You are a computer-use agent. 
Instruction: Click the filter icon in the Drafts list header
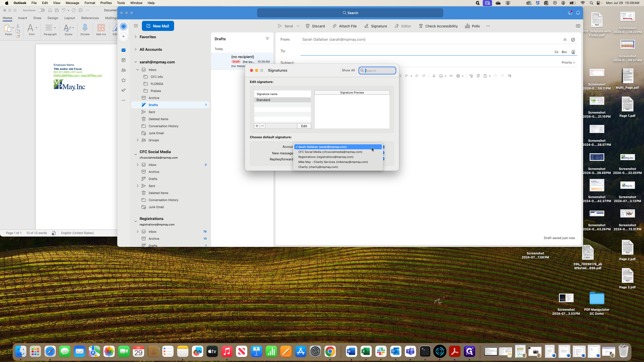[267, 39]
